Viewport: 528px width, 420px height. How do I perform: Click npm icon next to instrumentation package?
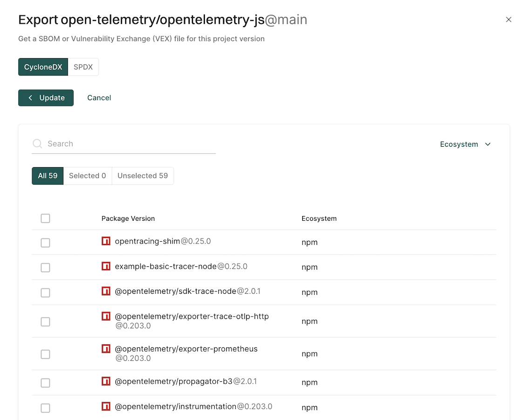[x=106, y=406]
